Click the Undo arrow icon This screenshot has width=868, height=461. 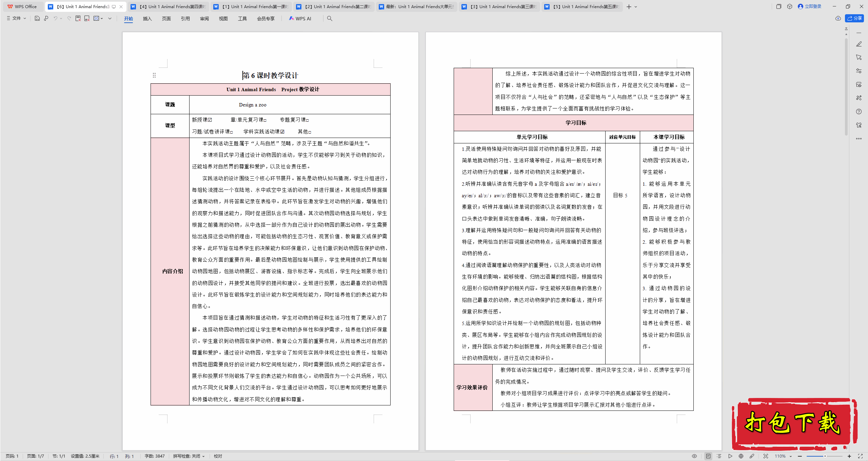[55, 18]
